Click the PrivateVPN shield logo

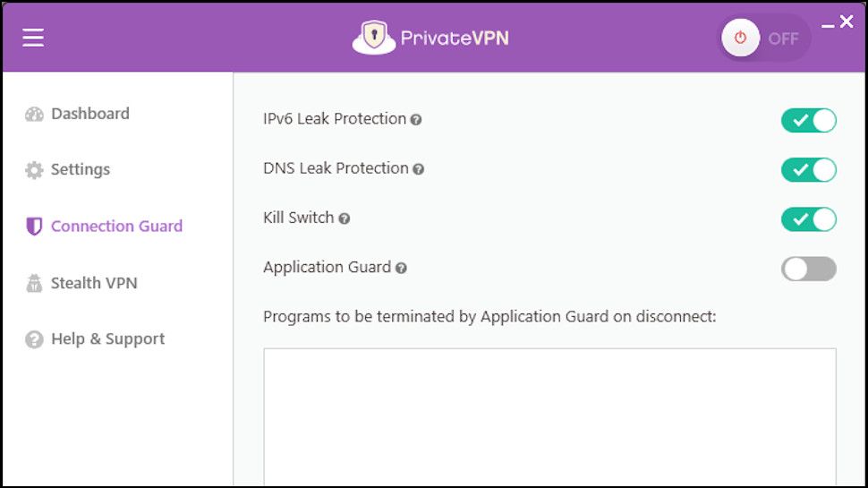click(374, 38)
